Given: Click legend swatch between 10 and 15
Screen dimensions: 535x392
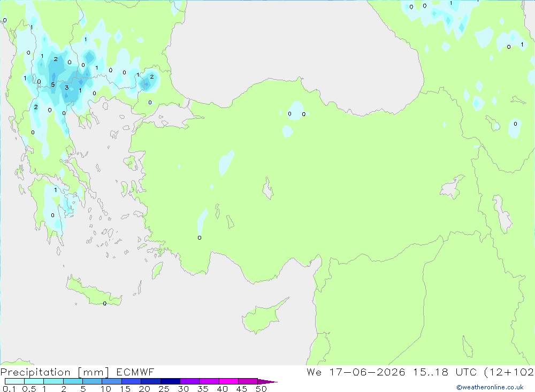Looking at the screenshot, I should pos(112,381).
